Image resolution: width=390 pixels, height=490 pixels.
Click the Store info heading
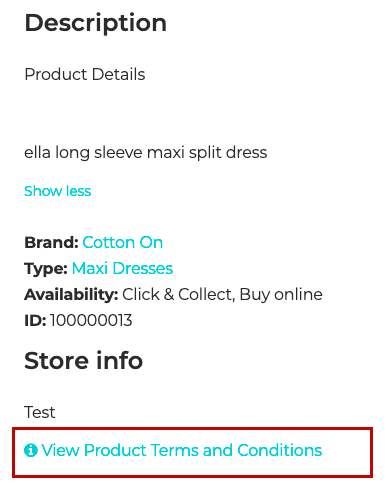[83, 361]
